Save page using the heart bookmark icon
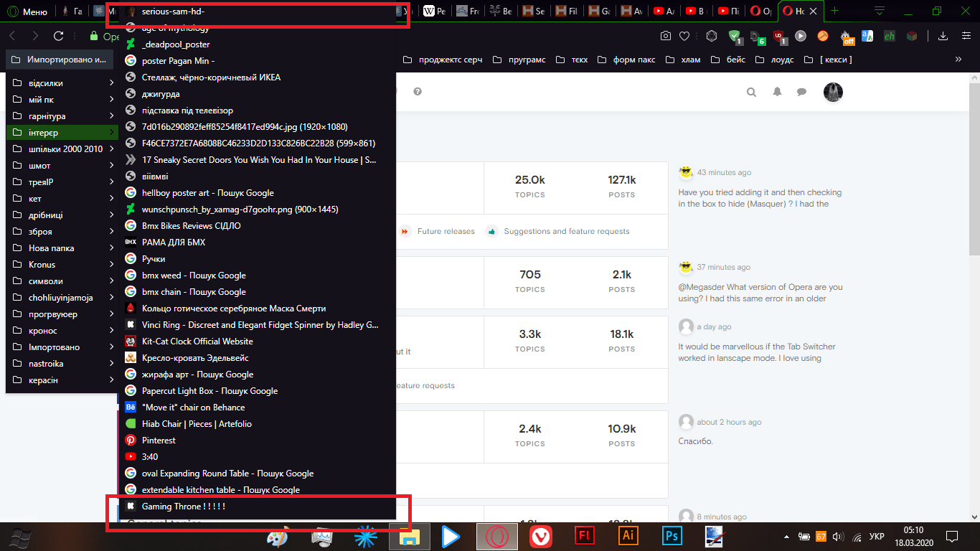 (x=684, y=36)
